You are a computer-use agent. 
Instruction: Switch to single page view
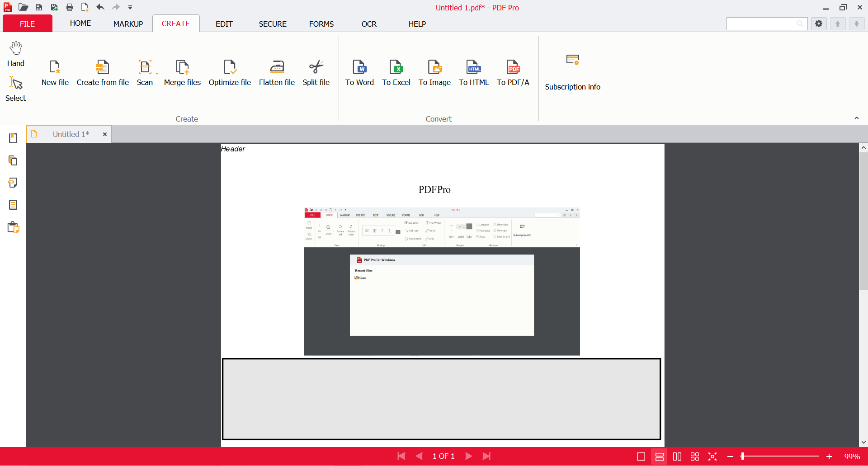641,457
